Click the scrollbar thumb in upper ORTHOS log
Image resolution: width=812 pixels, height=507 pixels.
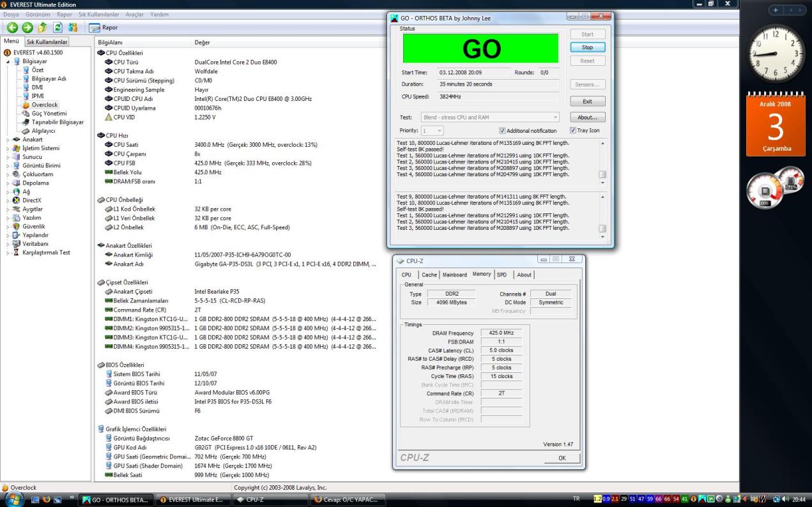602,175
